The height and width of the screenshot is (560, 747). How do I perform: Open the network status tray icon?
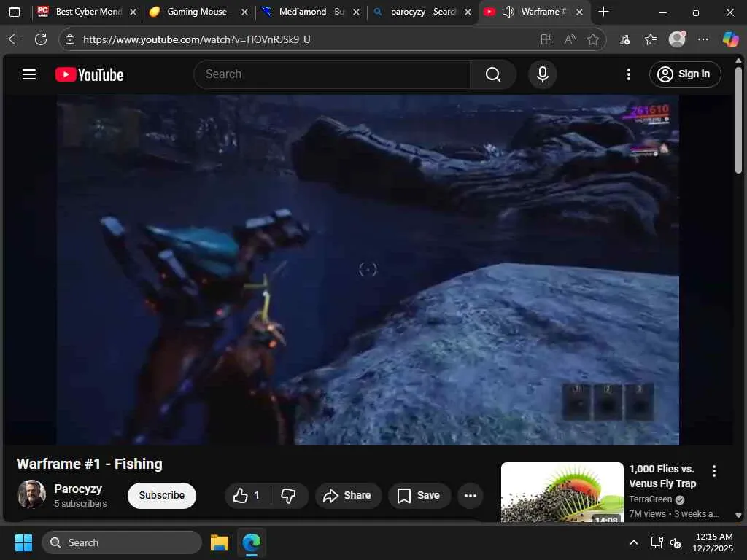pyautogui.click(x=657, y=542)
